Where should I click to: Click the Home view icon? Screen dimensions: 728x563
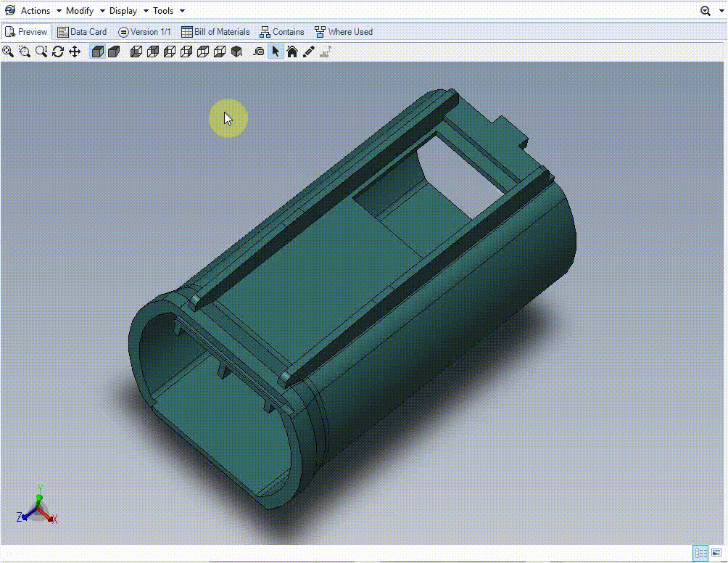pos(292,52)
